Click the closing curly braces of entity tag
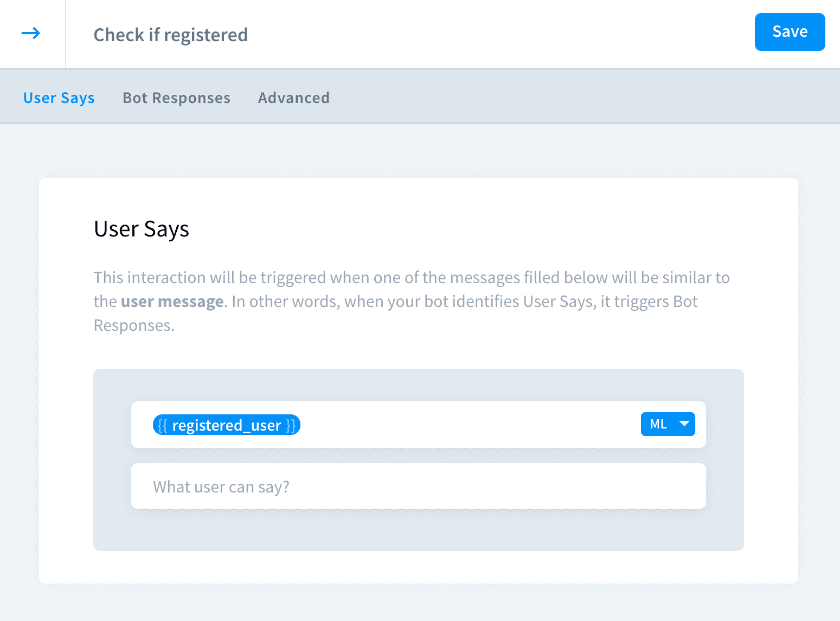 tap(291, 426)
